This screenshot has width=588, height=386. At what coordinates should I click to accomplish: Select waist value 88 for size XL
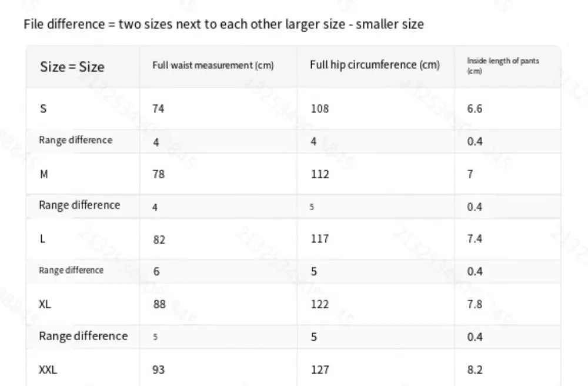click(x=159, y=304)
